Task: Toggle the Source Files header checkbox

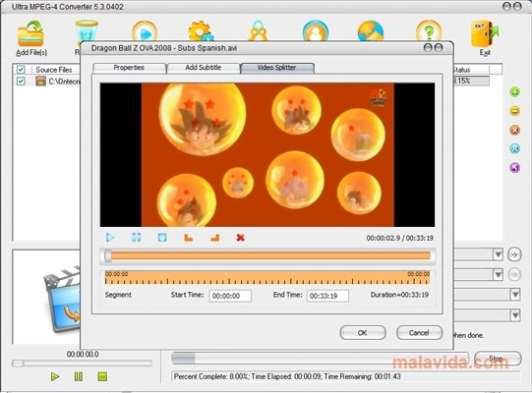Action: (21, 70)
